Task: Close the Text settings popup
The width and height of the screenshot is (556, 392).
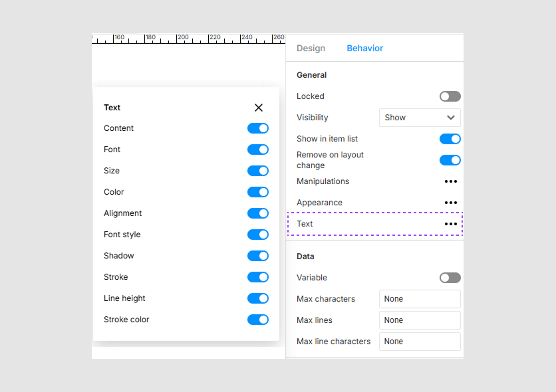Action: [x=258, y=107]
